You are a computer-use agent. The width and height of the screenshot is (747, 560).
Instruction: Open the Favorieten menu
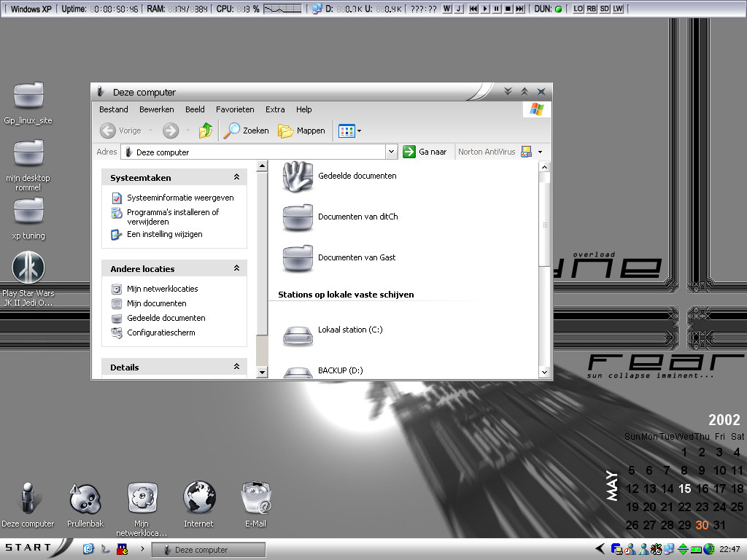pyautogui.click(x=235, y=109)
